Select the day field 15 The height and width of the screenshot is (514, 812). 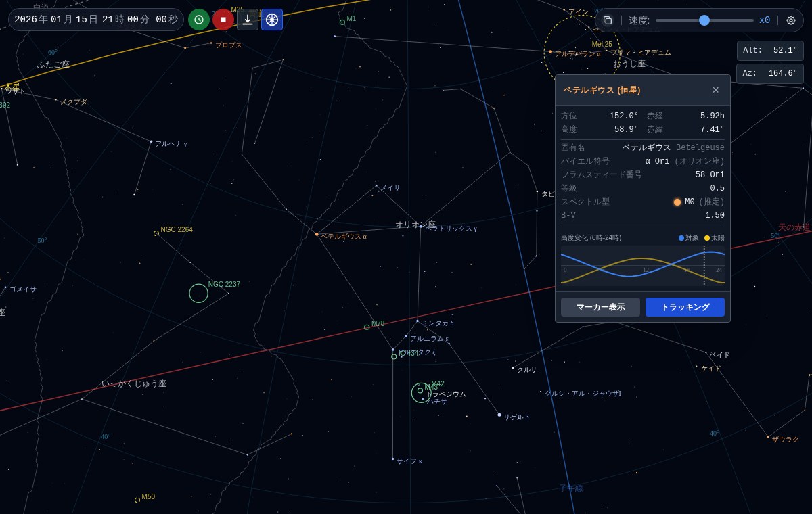click(x=81, y=20)
